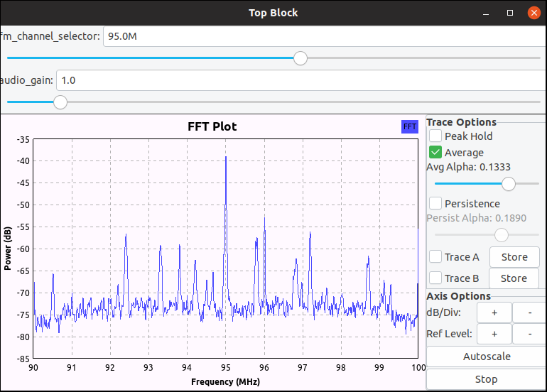This screenshot has height=392, width=547.
Task: Click Store button next to Trace B
Action: (x=514, y=278)
